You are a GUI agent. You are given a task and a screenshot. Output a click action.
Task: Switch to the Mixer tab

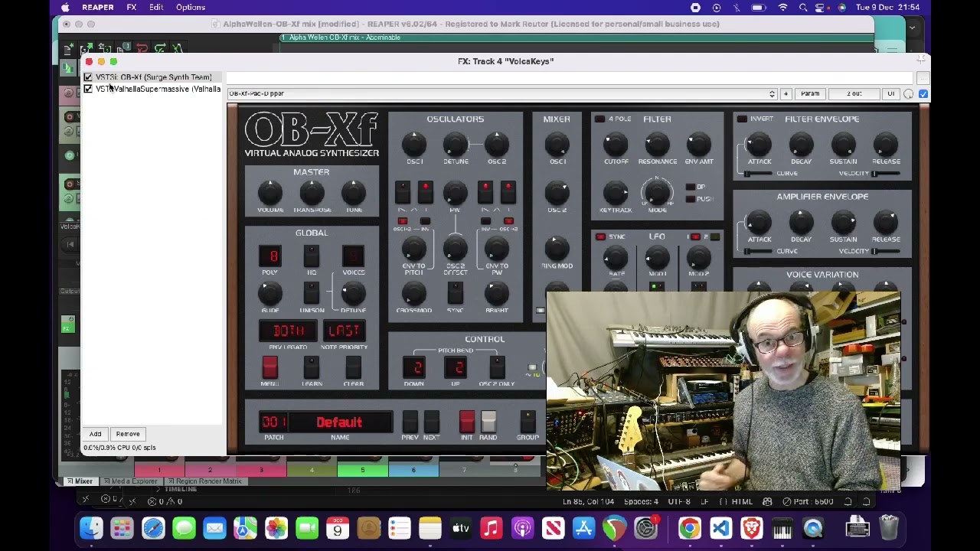(x=80, y=481)
